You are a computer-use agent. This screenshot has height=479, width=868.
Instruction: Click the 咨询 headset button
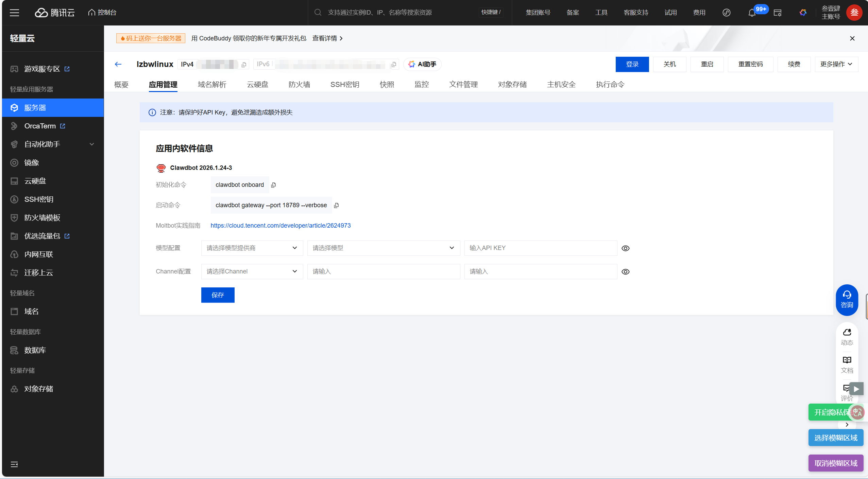[847, 299]
